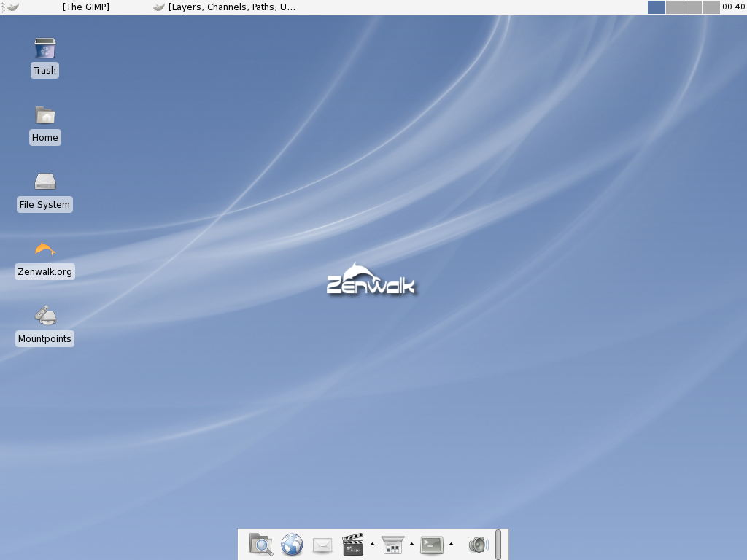The image size is (747, 560).
Task: Expand the arrow beside the terminal launcher
Action: (x=451, y=544)
